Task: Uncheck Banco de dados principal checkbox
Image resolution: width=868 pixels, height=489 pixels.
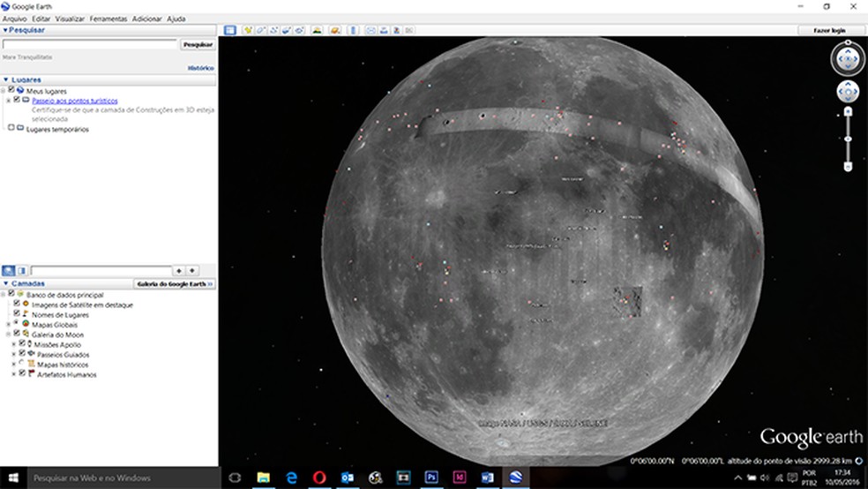Action: tap(11, 294)
